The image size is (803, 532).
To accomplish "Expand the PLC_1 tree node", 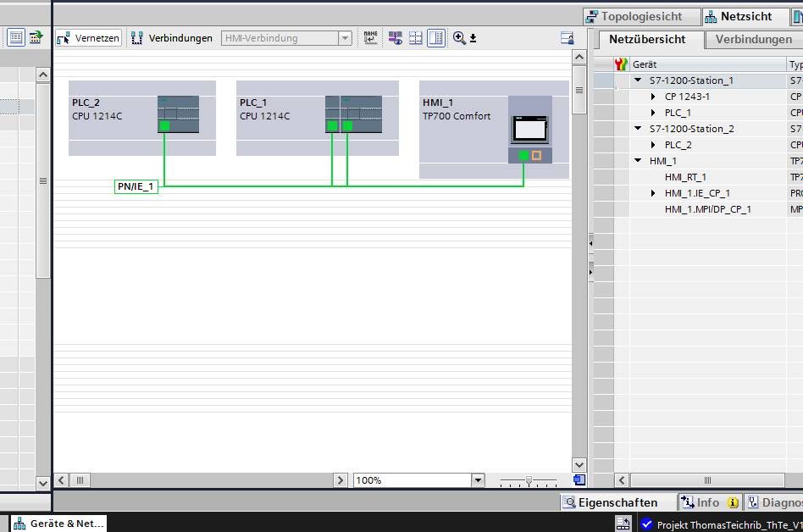I will 653,113.
